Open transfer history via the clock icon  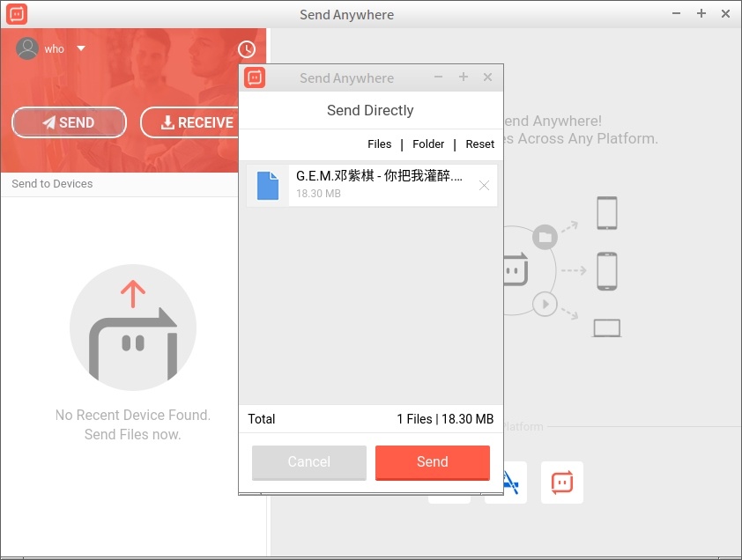(247, 48)
